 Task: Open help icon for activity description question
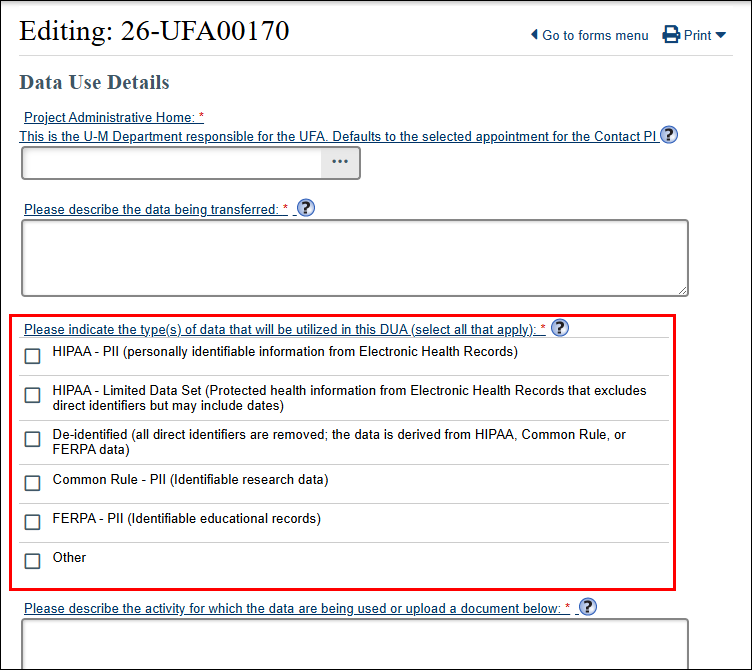pyautogui.click(x=588, y=607)
